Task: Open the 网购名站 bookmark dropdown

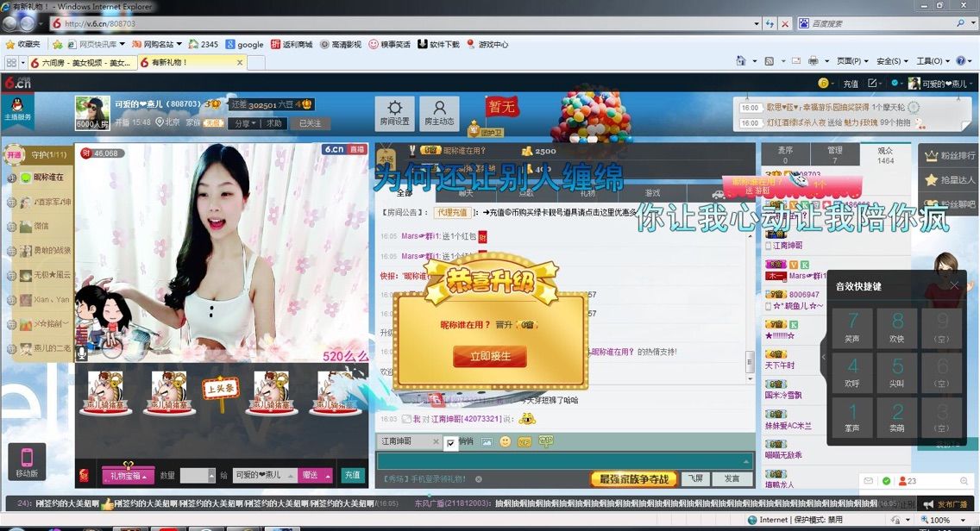Action: tap(157, 44)
